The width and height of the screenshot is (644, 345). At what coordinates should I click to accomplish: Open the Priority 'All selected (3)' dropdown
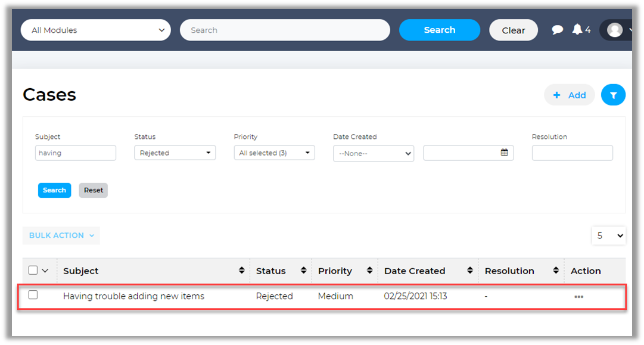[x=274, y=153]
